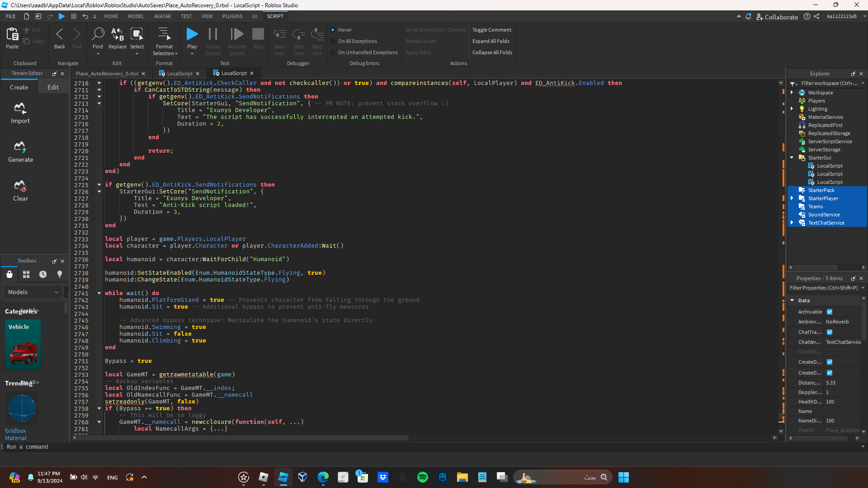This screenshot has height=488, width=868.
Task: Click the Step Out debugger icon
Action: pos(317,34)
